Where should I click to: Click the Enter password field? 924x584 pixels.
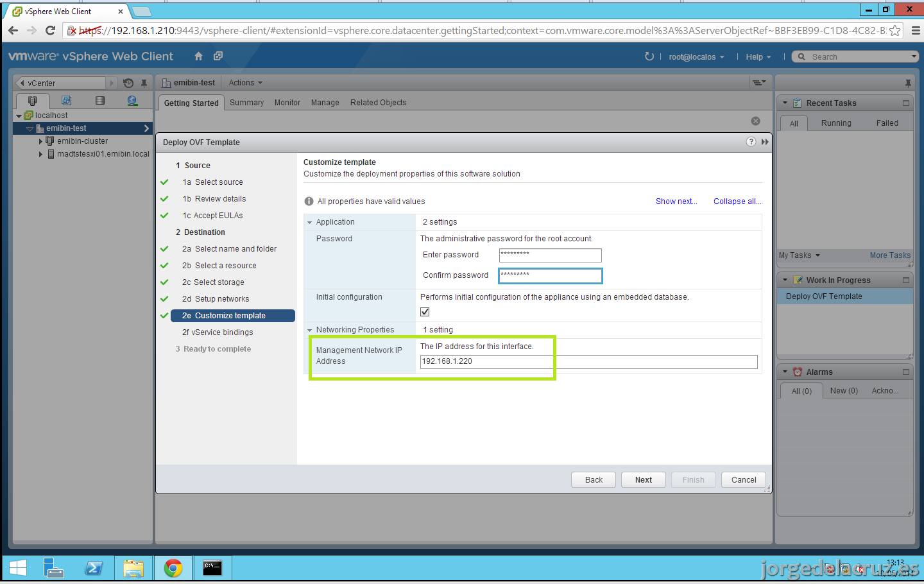coord(551,255)
